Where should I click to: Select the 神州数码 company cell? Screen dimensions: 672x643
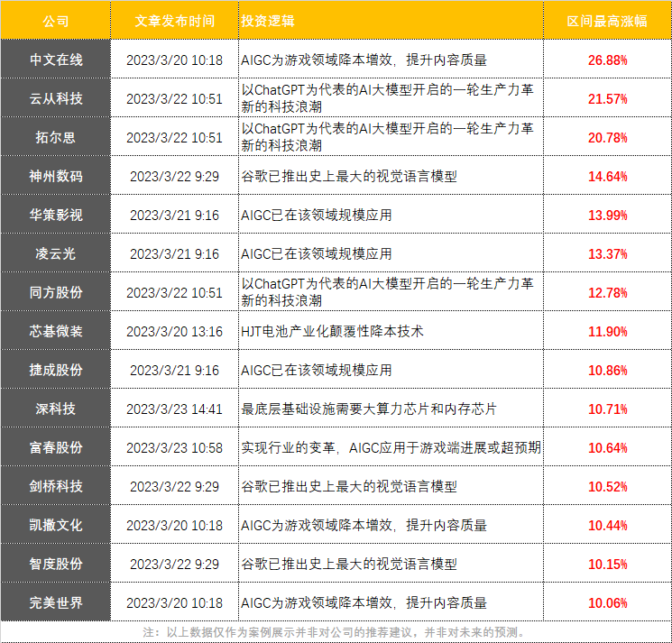click(x=56, y=176)
